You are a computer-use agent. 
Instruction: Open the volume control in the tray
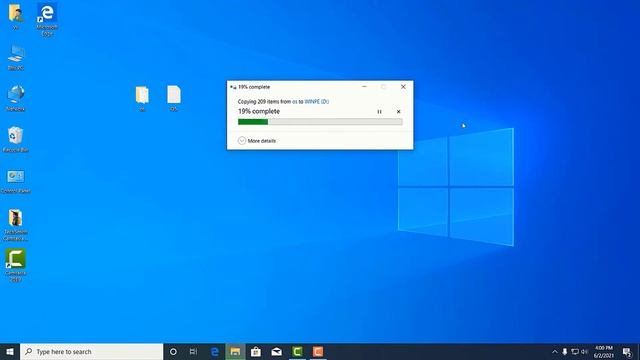[x=584, y=351]
